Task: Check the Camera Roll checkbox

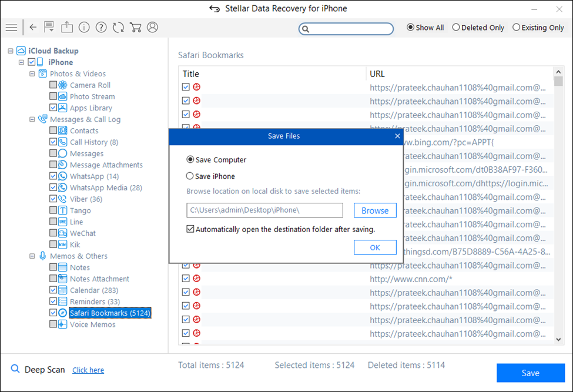Action: tap(53, 85)
